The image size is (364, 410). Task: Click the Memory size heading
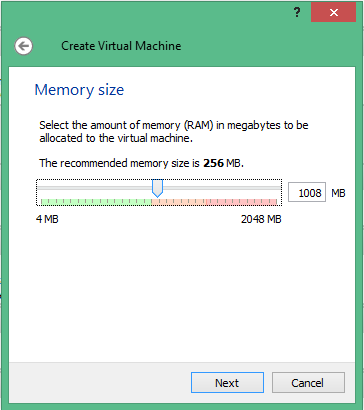pos(79,90)
